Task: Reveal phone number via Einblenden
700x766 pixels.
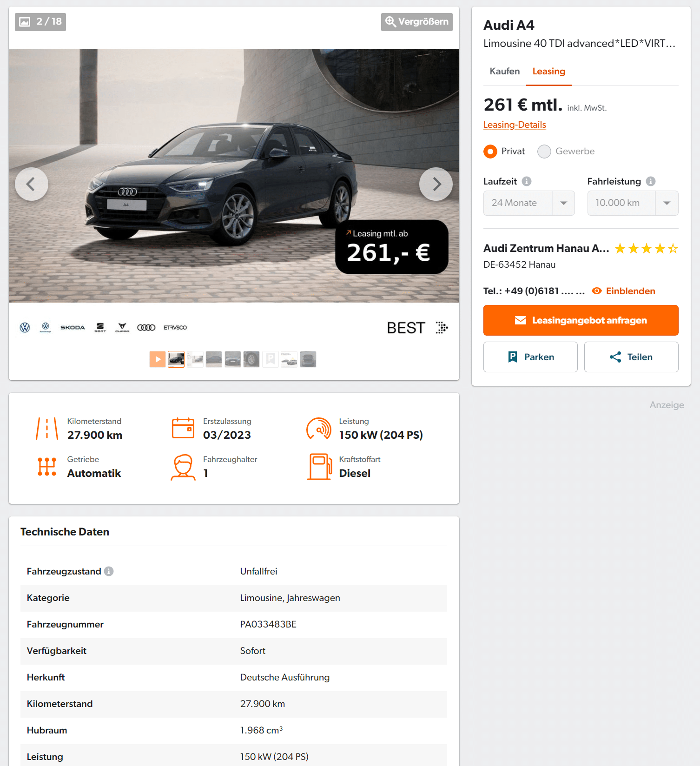Action: (623, 291)
